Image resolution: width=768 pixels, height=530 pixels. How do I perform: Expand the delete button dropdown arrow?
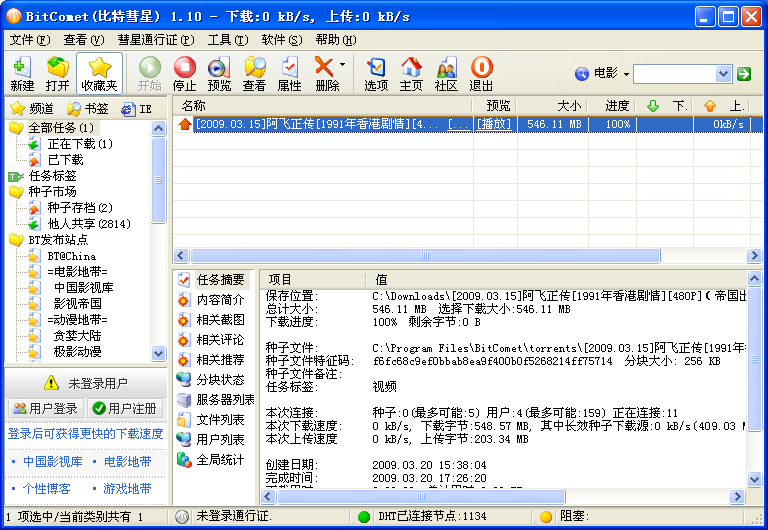pos(342,65)
